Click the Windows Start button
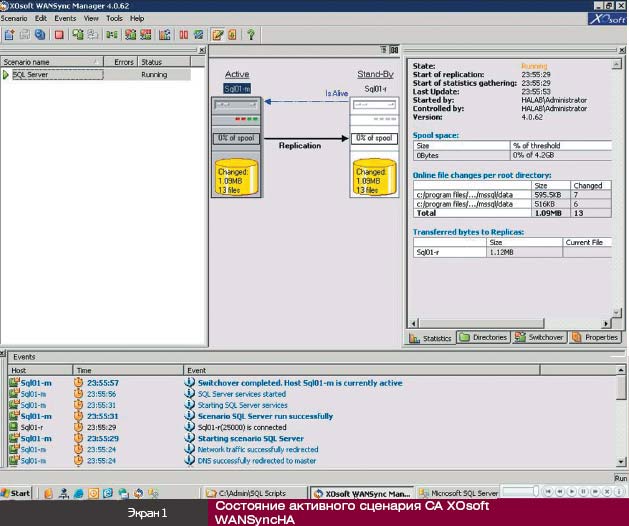Viewport: 629px width, 526px height. (16, 493)
